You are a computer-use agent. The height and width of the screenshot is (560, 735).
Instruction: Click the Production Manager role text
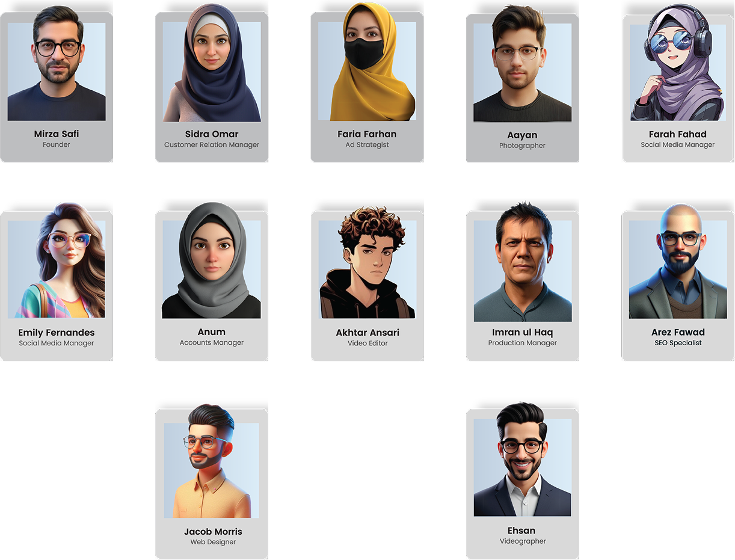(523, 343)
